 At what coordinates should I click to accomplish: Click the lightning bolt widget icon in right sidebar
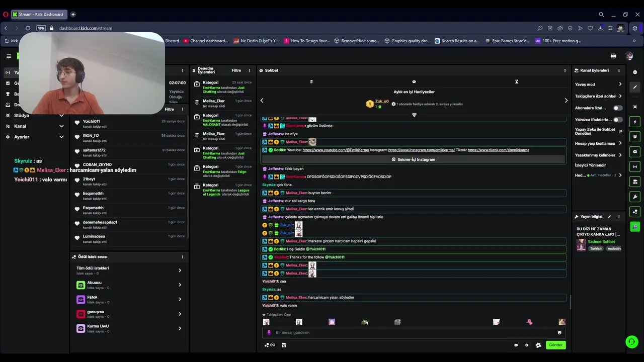click(x=635, y=122)
